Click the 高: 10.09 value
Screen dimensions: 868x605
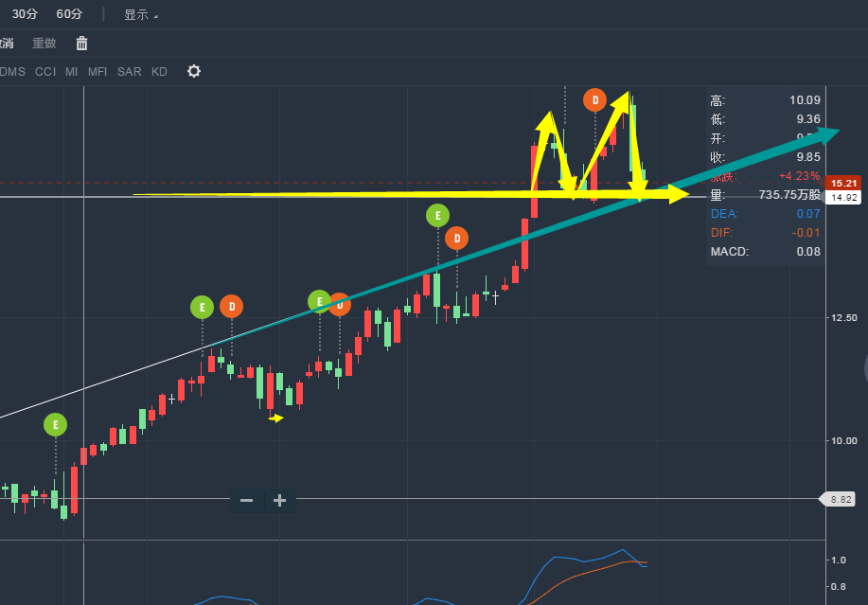[x=805, y=100]
